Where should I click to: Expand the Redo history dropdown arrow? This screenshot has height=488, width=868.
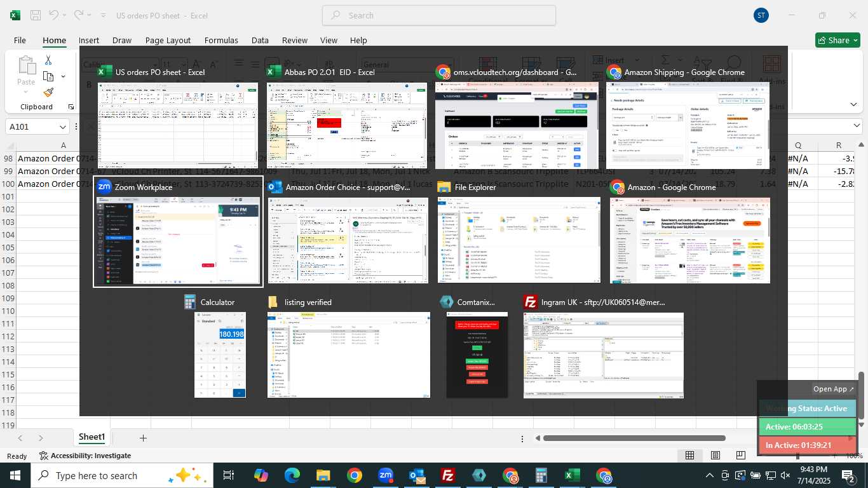(88, 15)
